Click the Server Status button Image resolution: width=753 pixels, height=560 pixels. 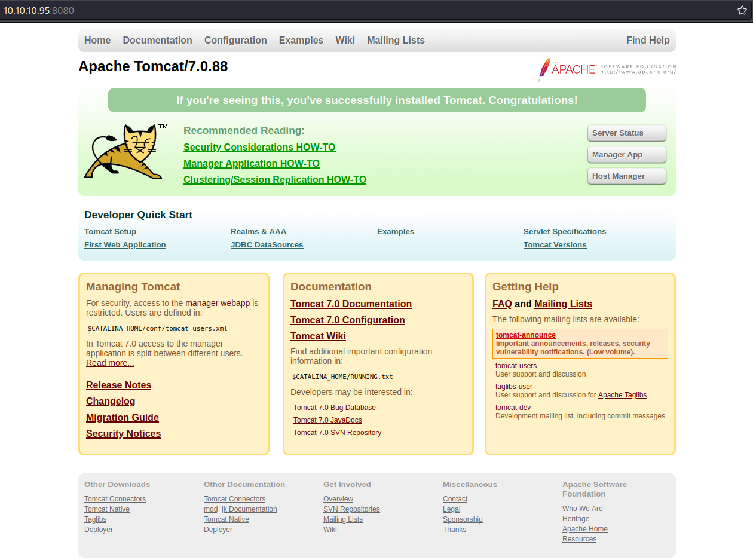pos(626,133)
